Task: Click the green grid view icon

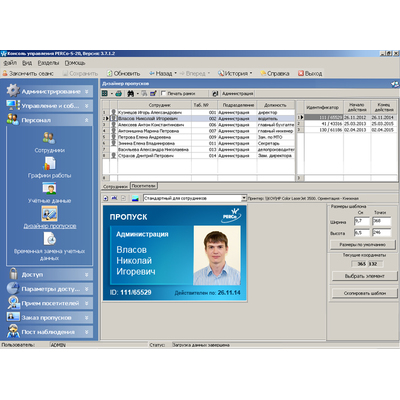Action: [105, 94]
